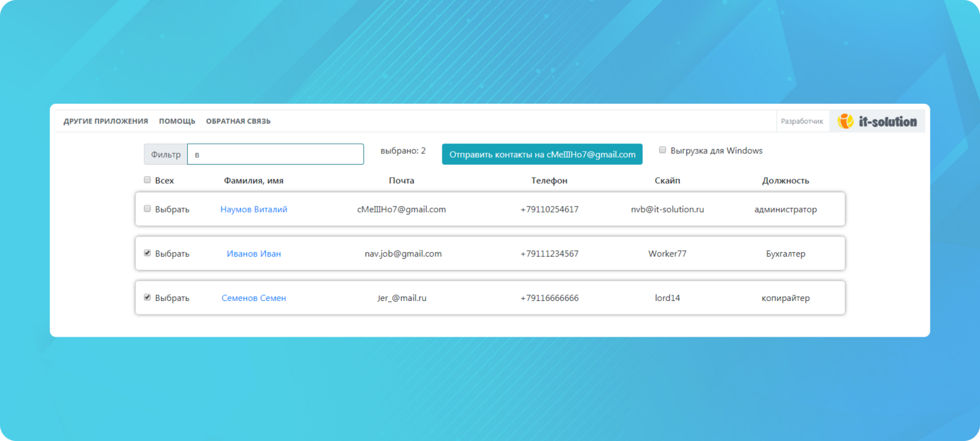Click phone number +79116666666
The image size is (980, 441).
pyautogui.click(x=549, y=298)
